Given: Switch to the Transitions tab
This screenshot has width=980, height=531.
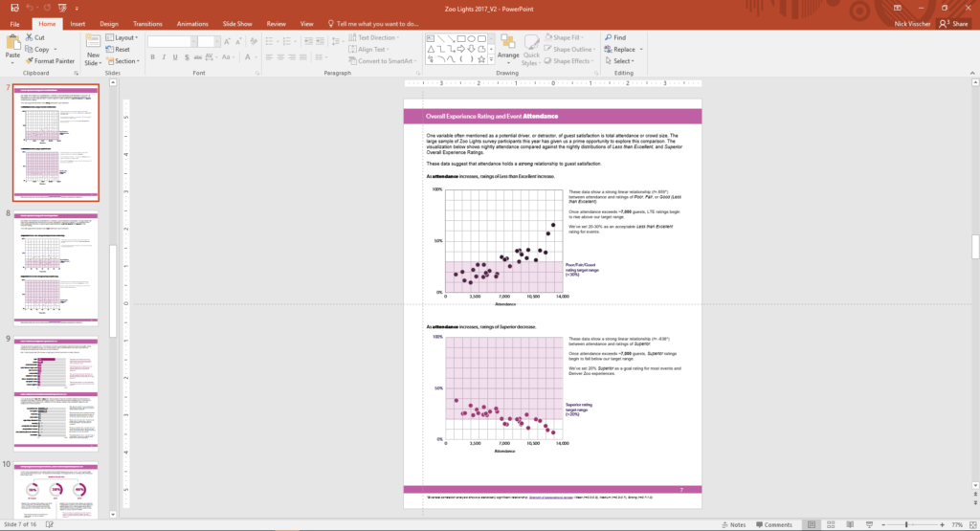Looking at the screenshot, I should click(147, 22).
